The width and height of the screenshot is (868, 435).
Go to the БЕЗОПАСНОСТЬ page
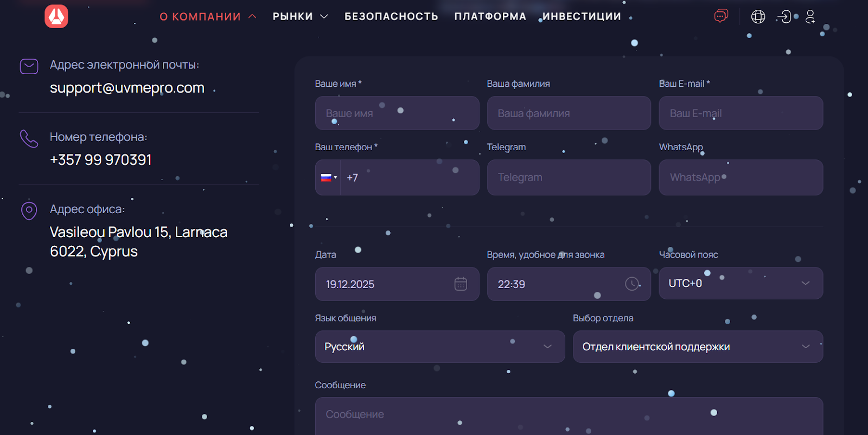391,17
